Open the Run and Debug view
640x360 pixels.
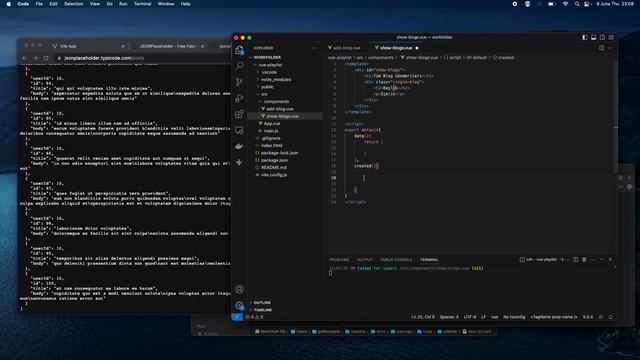coord(240,98)
